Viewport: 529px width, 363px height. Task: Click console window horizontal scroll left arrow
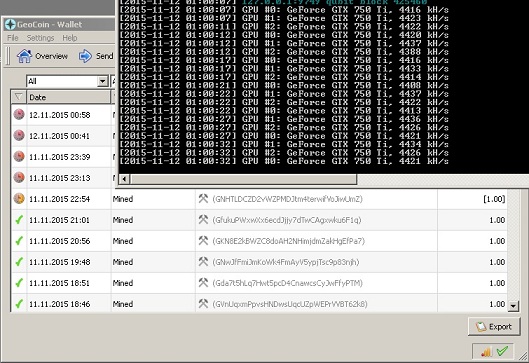click(x=124, y=179)
